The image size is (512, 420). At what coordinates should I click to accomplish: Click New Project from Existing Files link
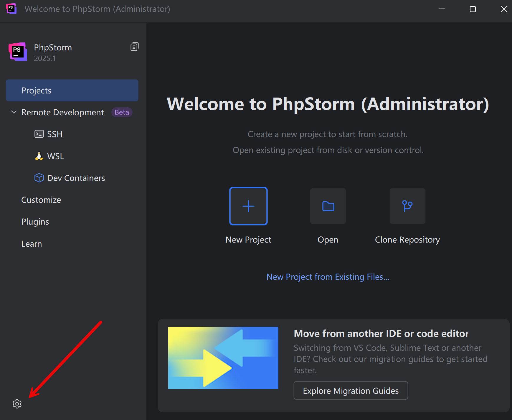[328, 277]
